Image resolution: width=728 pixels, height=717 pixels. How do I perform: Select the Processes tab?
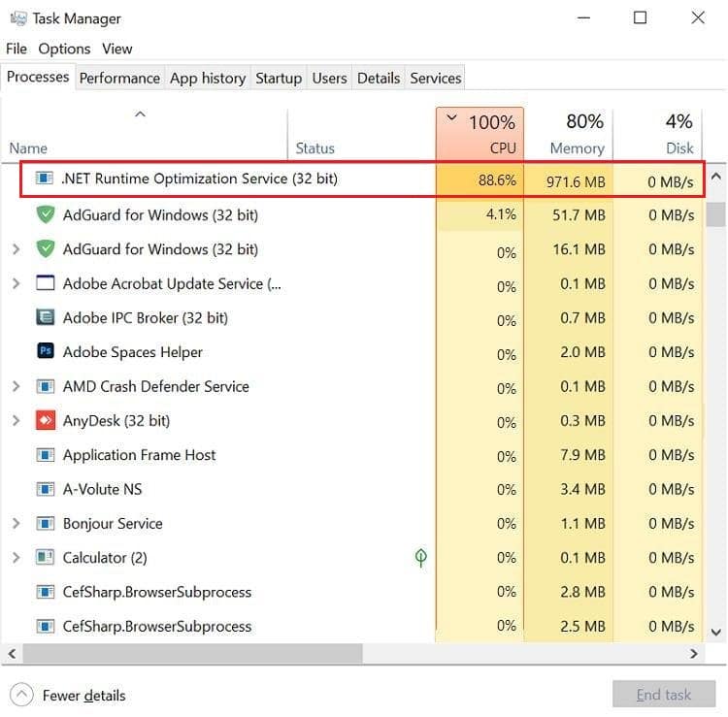(38, 77)
